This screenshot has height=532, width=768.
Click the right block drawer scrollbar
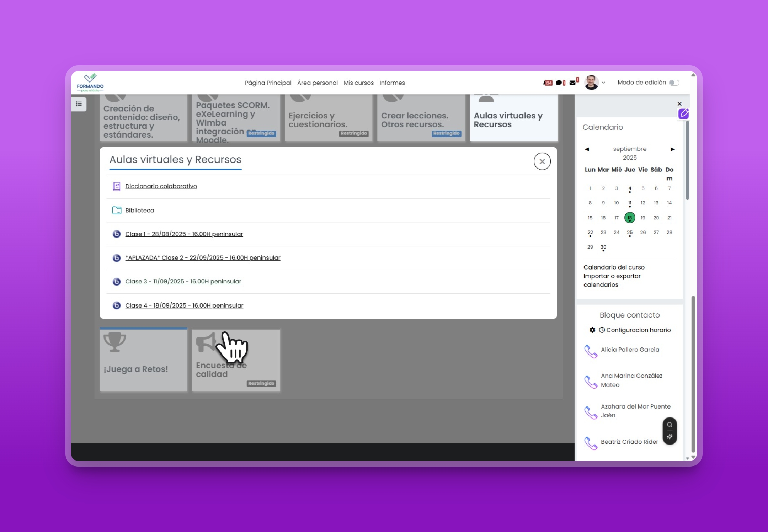click(x=687, y=160)
